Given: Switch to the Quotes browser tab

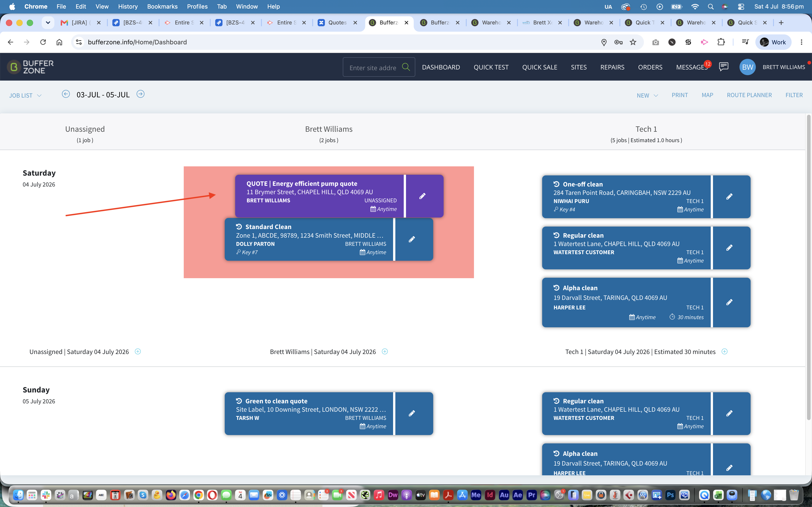Looking at the screenshot, I should [x=337, y=22].
